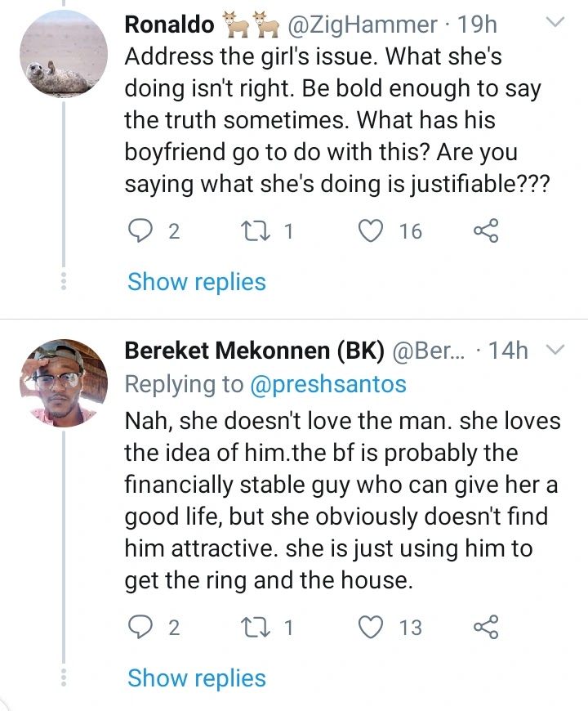Like Ronaldo's tweet with the heart
588x711 pixels.
coord(372,232)
